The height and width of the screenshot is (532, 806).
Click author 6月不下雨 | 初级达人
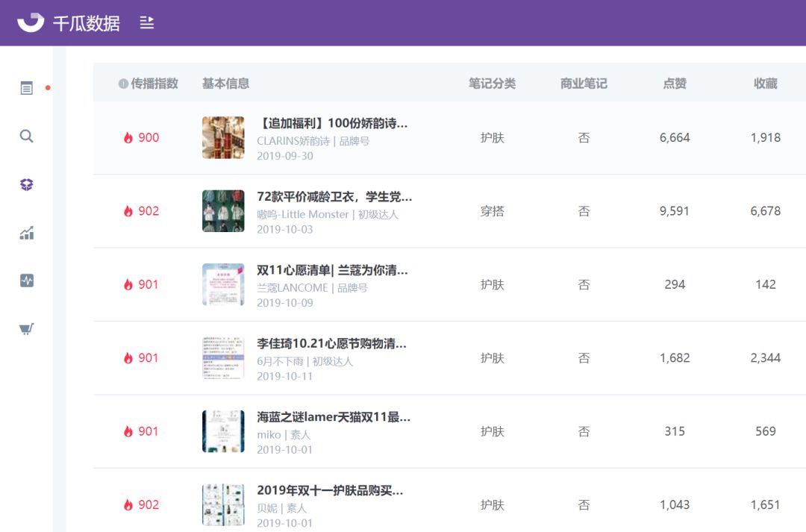[304, 362]
